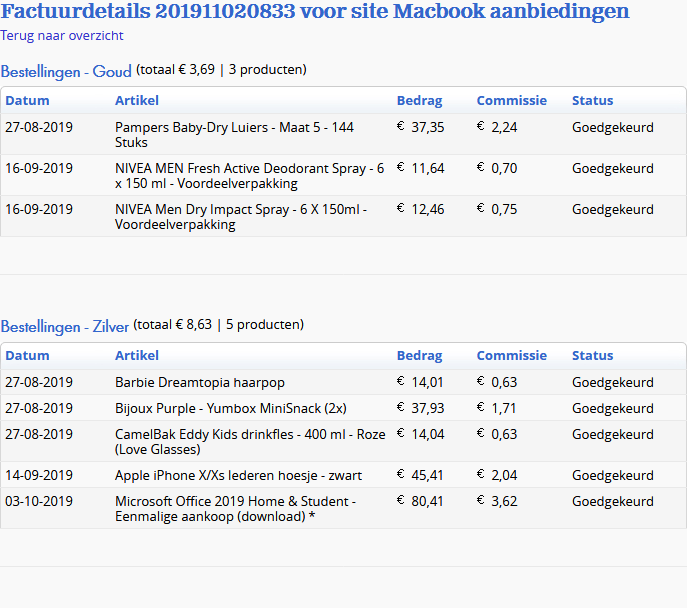This screenshot has height=608, width=687.
Task: Click 'Goedgekeurd' status in Pampers row
Action: pyautogui.click(x=613, y=127)
